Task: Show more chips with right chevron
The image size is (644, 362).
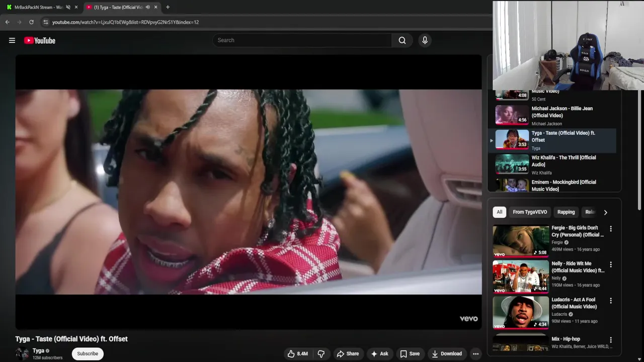Action: click(x=605, y=212)
